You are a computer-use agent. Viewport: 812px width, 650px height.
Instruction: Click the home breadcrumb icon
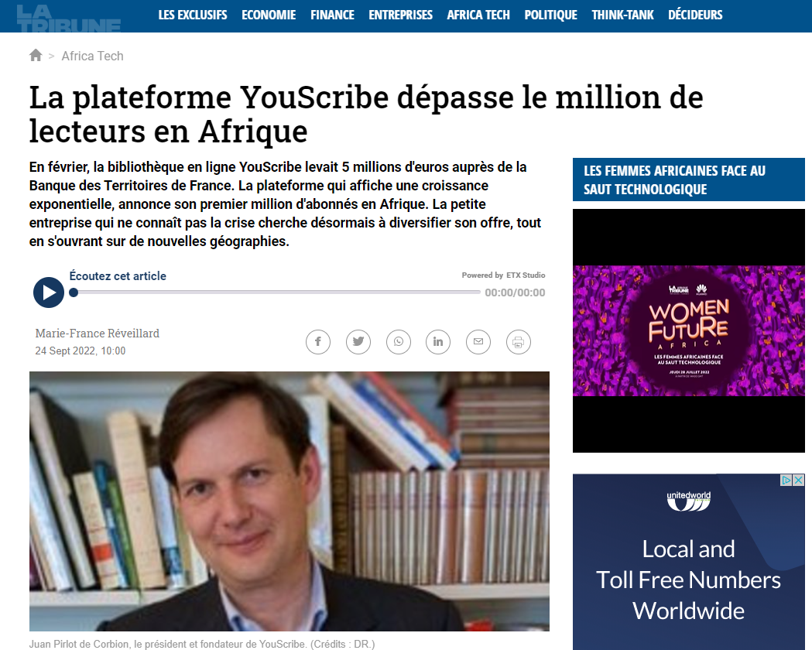pos(36,56)
